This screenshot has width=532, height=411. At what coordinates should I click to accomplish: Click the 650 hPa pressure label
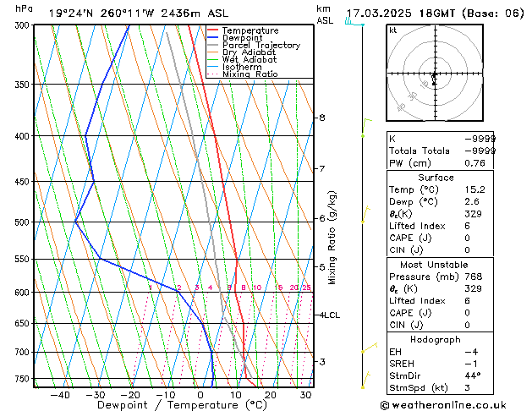(x=24, y=324)
